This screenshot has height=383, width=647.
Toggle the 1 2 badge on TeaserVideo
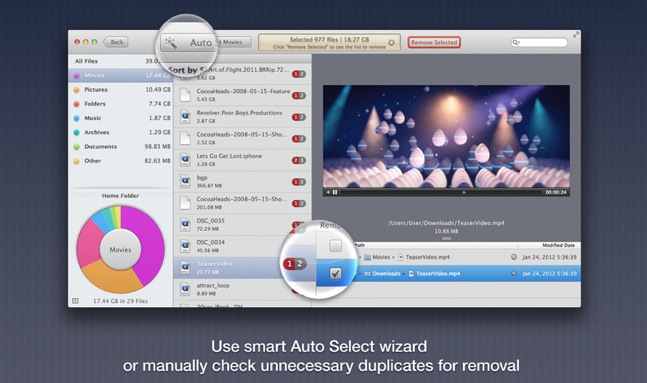pyautogui.click(x=295, y=264)
